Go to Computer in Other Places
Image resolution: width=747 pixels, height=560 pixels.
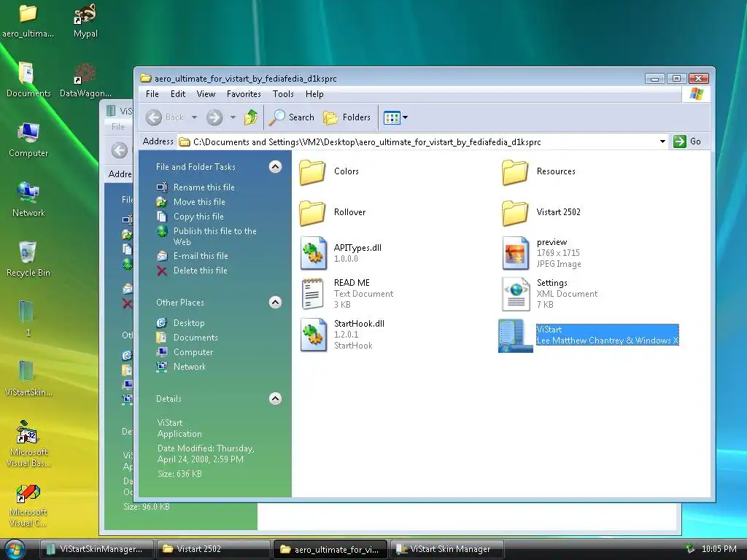click(193, 352)
